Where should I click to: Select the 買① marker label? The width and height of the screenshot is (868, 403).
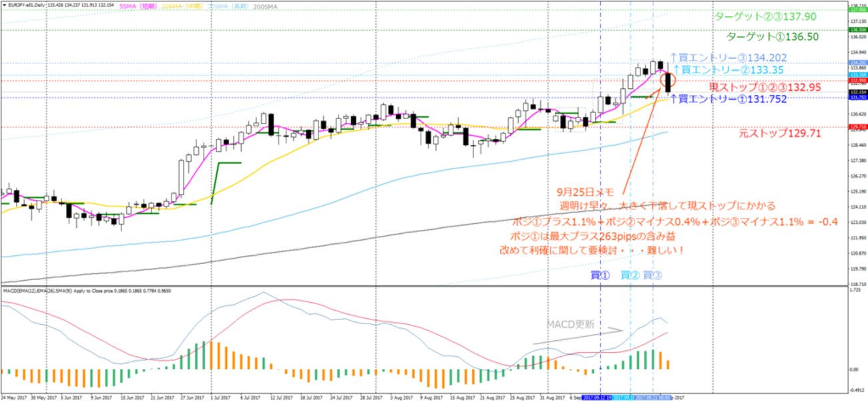pos(599,275)
